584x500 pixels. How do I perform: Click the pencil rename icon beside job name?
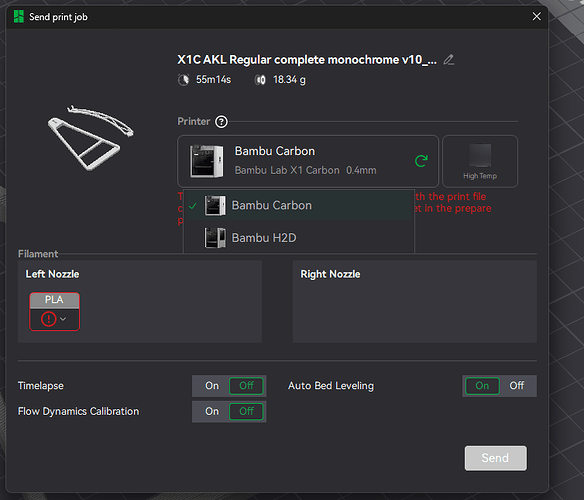448,60
